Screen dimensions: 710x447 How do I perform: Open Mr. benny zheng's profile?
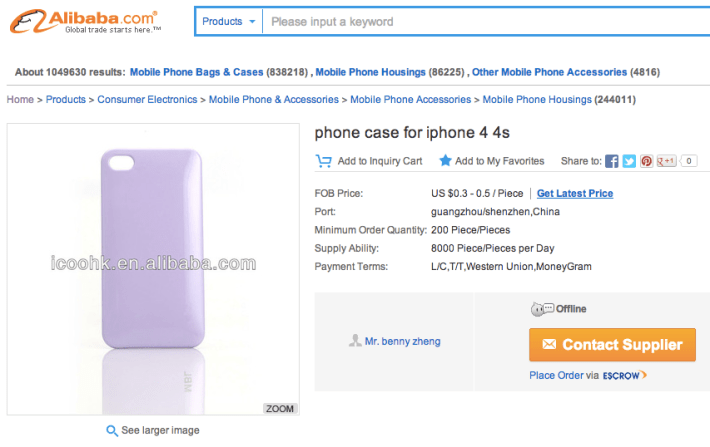401,341
